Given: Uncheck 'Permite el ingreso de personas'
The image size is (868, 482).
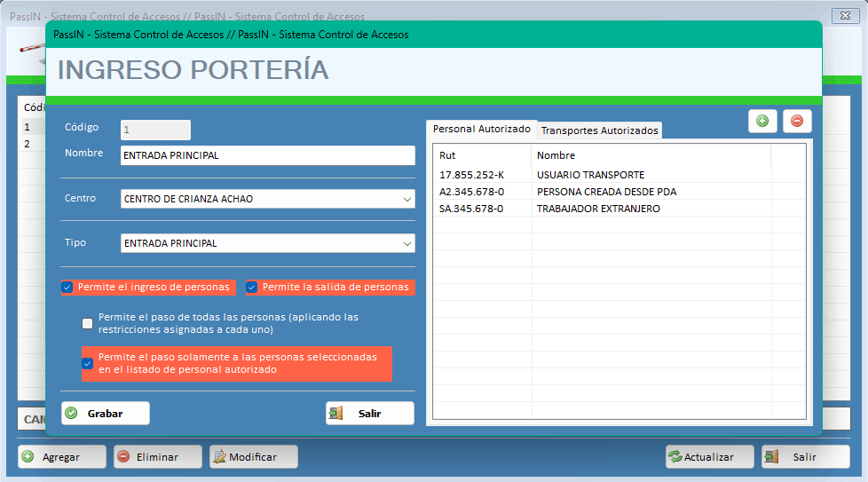Looking at the screenshot, I should coord(67,288).
